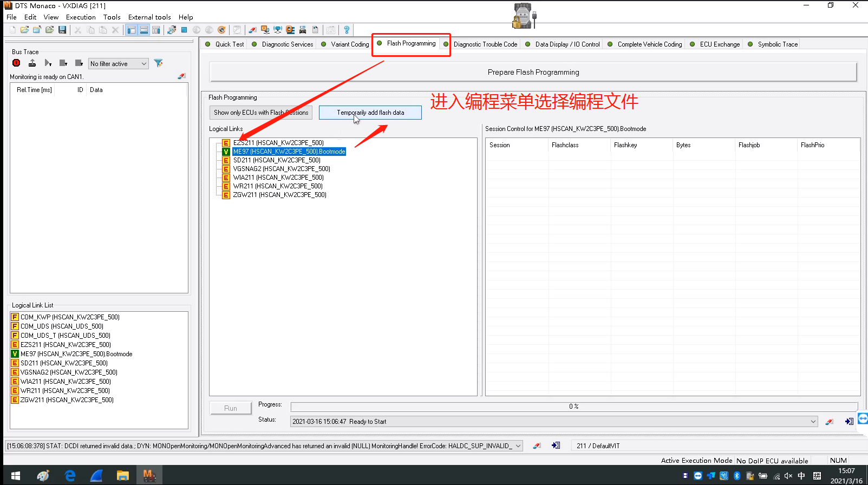
Task: Click the Cut scissors toolbar icon
Action: 78,30
